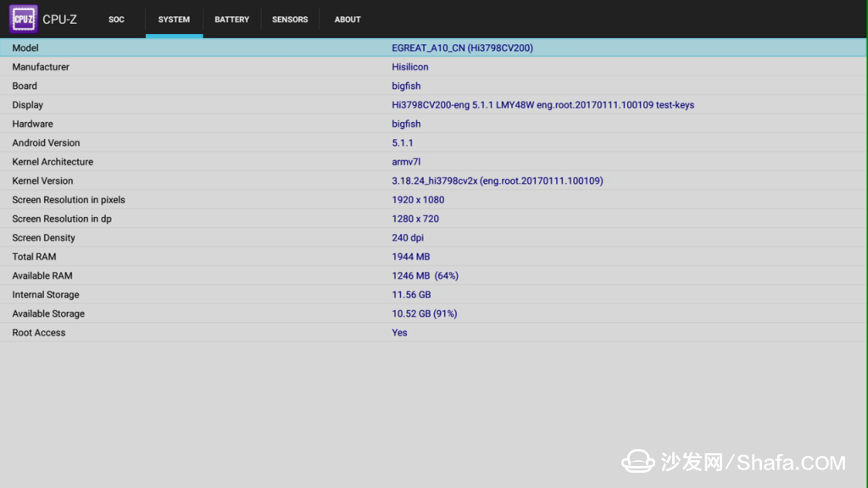Select the Android Version label
Viewport: 868px width, 488px height.
point(46,142)
